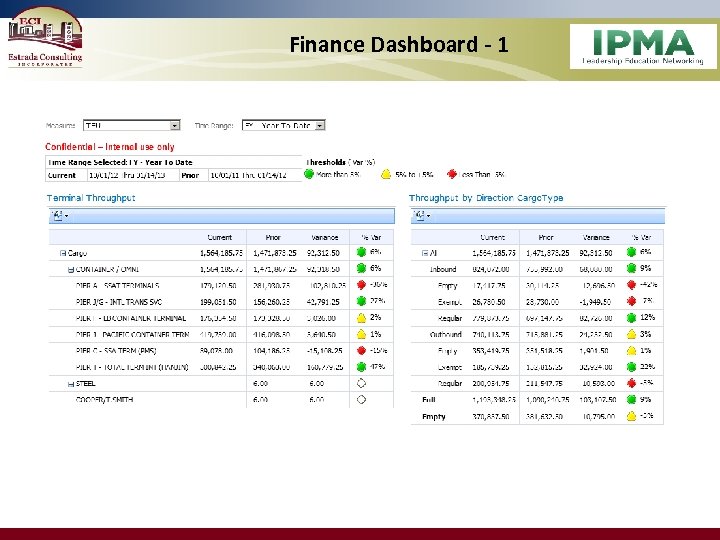Click the Throughput by Direction CargoType title

[486, 198]
